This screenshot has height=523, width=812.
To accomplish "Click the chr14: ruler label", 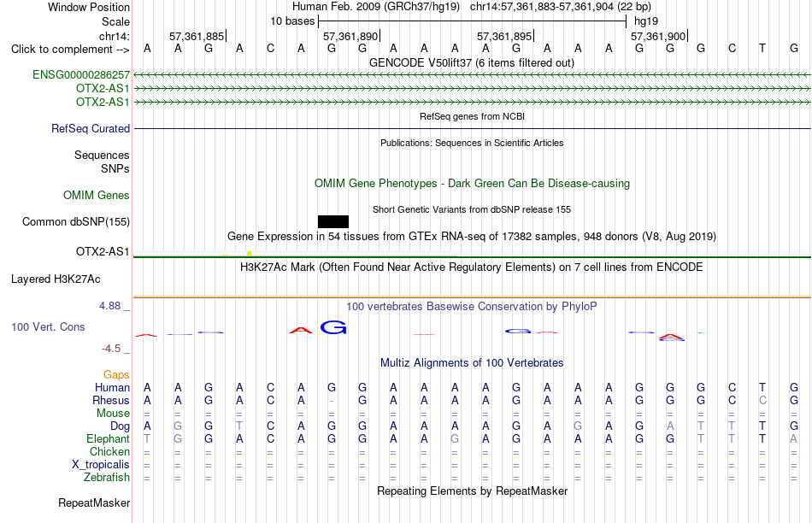I will click(x=114, y=36).
